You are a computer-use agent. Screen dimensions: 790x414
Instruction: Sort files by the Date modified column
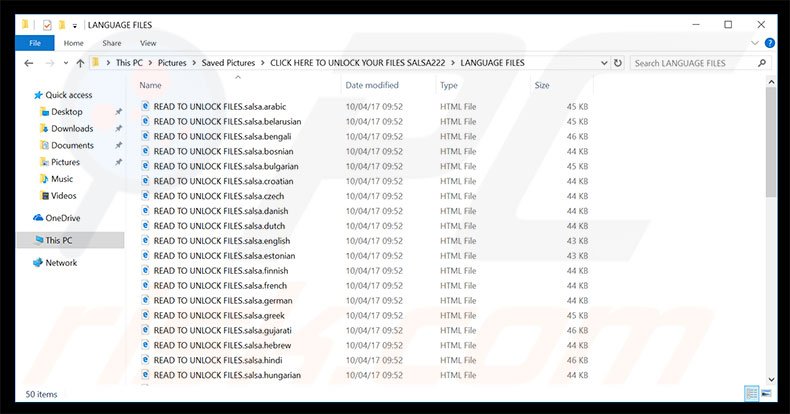click(372, 85)
